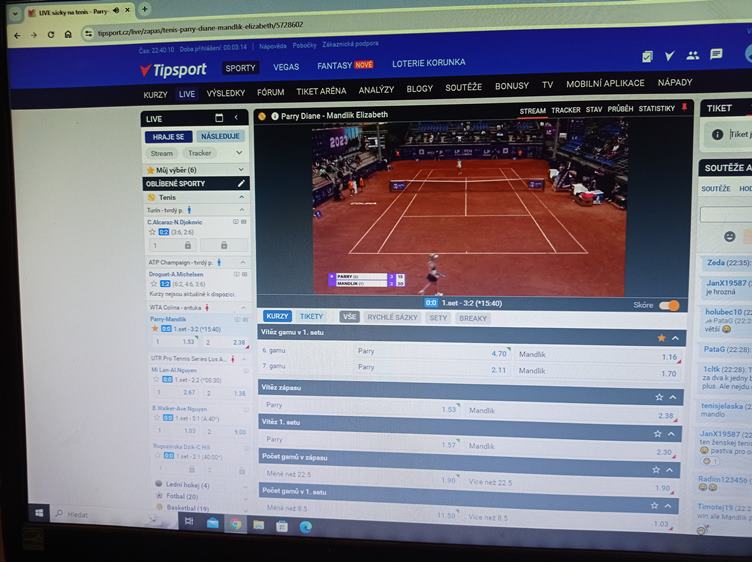This screenshot has height=562, width=752.
Task: Open the calendar icon in LIVE panel
Action: tap(219, 117)
